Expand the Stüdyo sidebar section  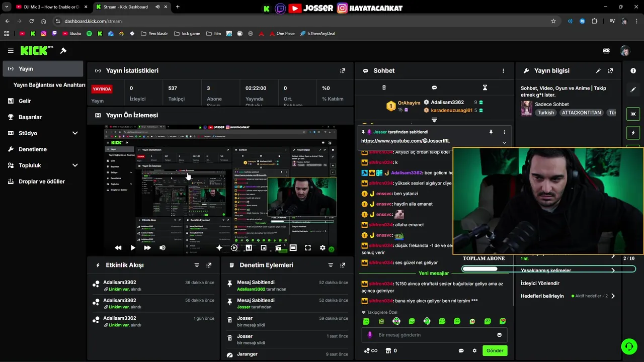click(75, 133)
